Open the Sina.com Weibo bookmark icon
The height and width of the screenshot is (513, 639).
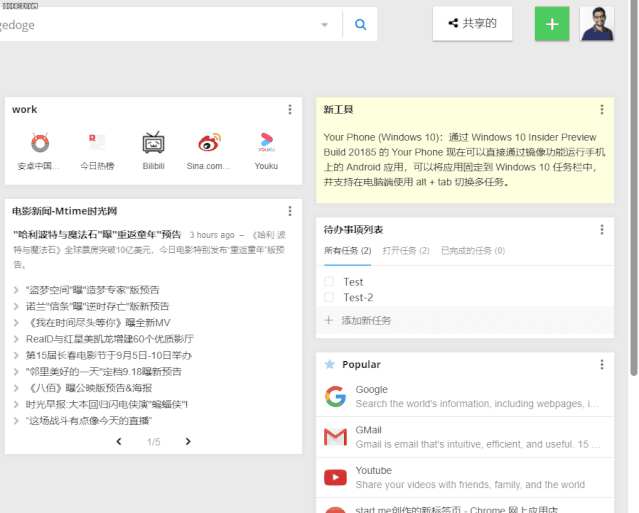(209, 143)
